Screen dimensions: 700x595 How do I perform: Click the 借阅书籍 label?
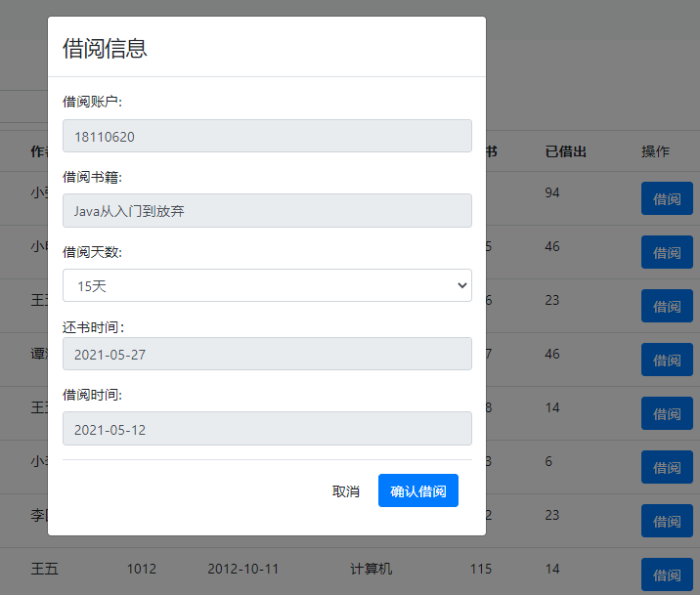(x=92, y=177)
